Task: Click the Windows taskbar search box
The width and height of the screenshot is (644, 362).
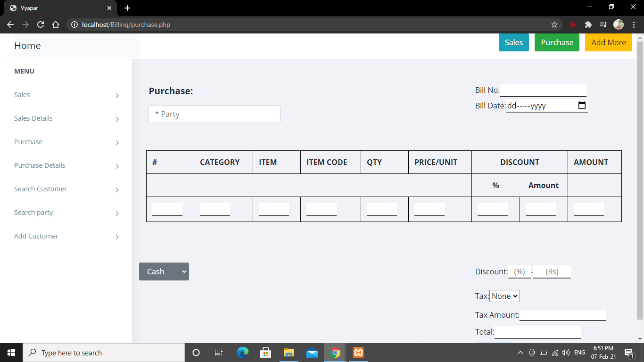Action: point(104,353)
